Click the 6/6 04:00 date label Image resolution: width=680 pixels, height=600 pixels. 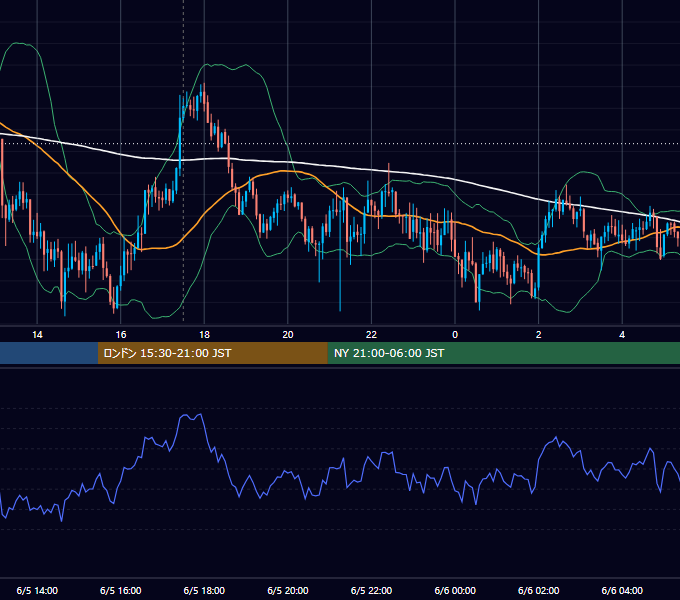pyautogui.click(x=622, y=590)
